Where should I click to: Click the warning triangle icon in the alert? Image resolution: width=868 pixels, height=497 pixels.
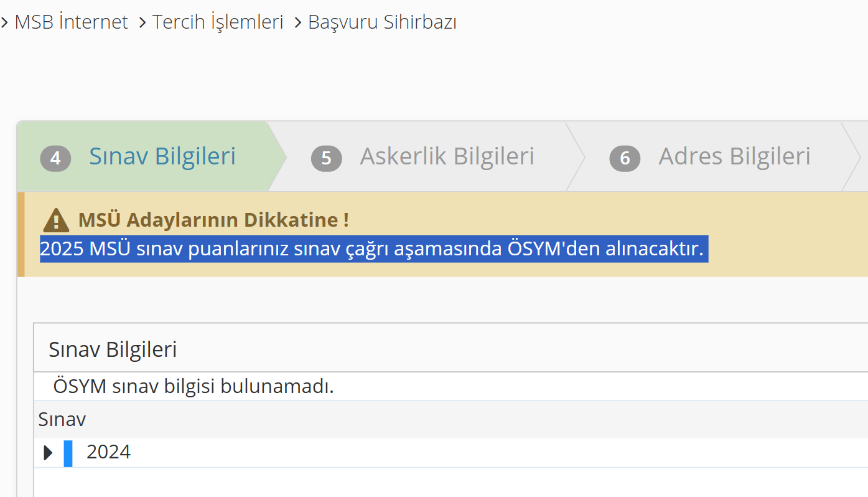pyautogui.click(x=56, y=220)
